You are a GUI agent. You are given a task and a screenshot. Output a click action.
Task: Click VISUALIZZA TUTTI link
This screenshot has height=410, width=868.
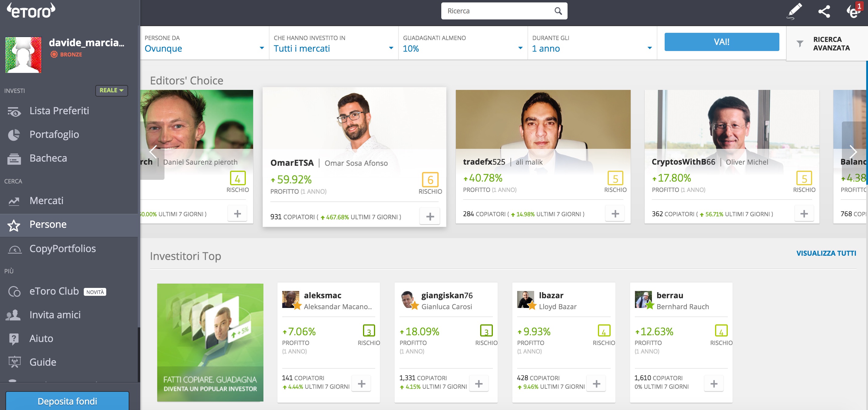tap(826, 253)
